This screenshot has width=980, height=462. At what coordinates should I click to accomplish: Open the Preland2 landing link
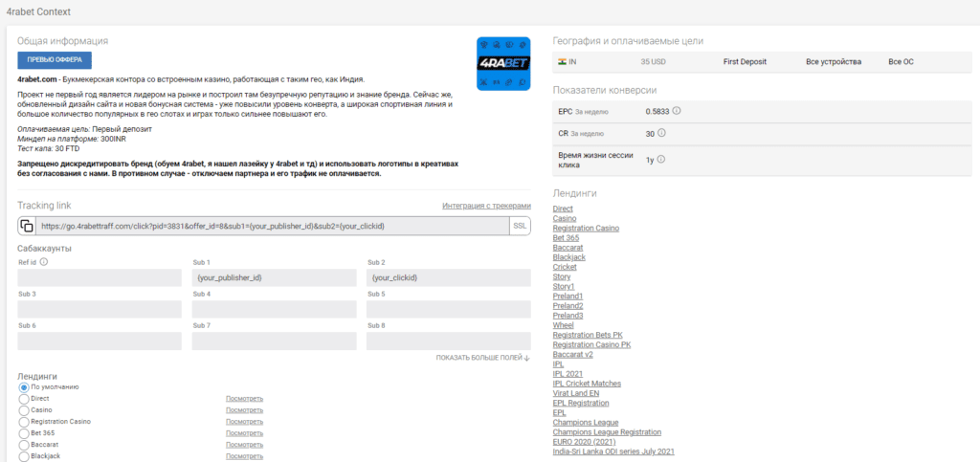click(568, 306)
